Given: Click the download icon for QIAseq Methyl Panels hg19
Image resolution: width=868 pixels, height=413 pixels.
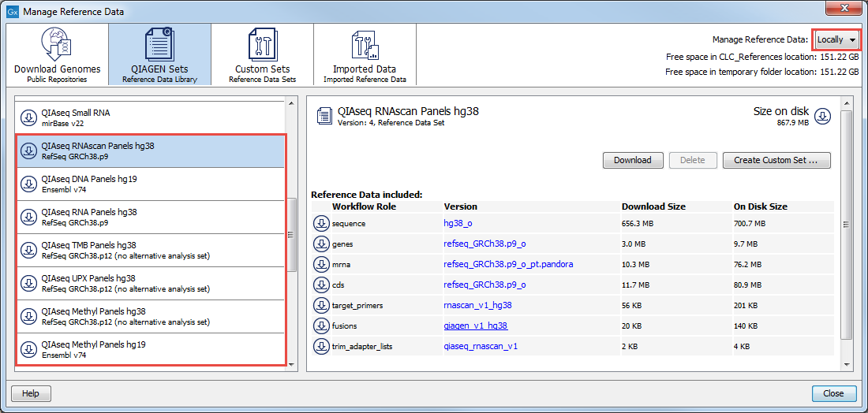Looking at the screenshot, I should point(28,349).
